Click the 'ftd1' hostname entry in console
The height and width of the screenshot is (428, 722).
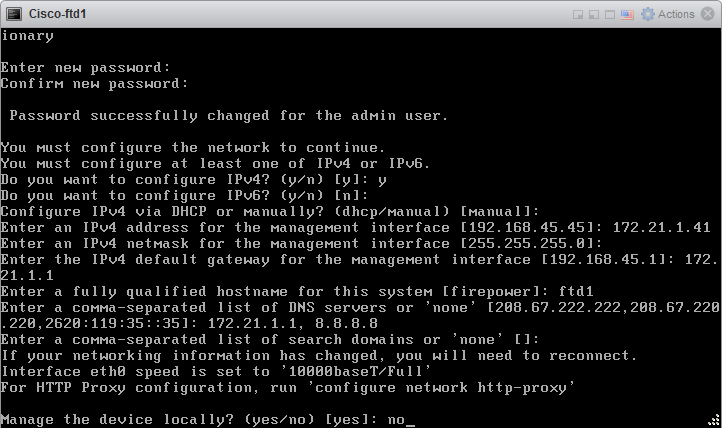coord(576,291)
